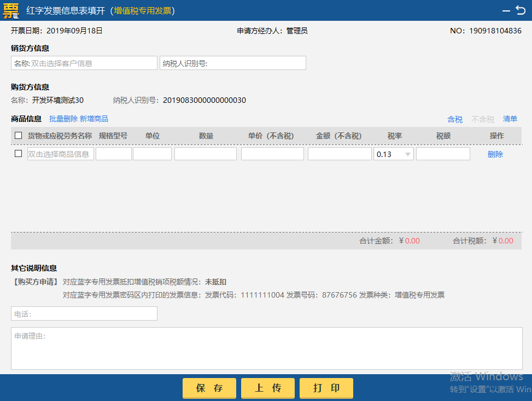The image size is (532, 401).
Task: Click the 电话 phone number field
Action: pos(84,313)
